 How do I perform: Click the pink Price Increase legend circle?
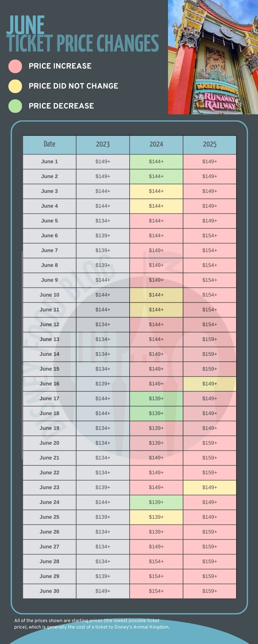(x=15, y=66)
